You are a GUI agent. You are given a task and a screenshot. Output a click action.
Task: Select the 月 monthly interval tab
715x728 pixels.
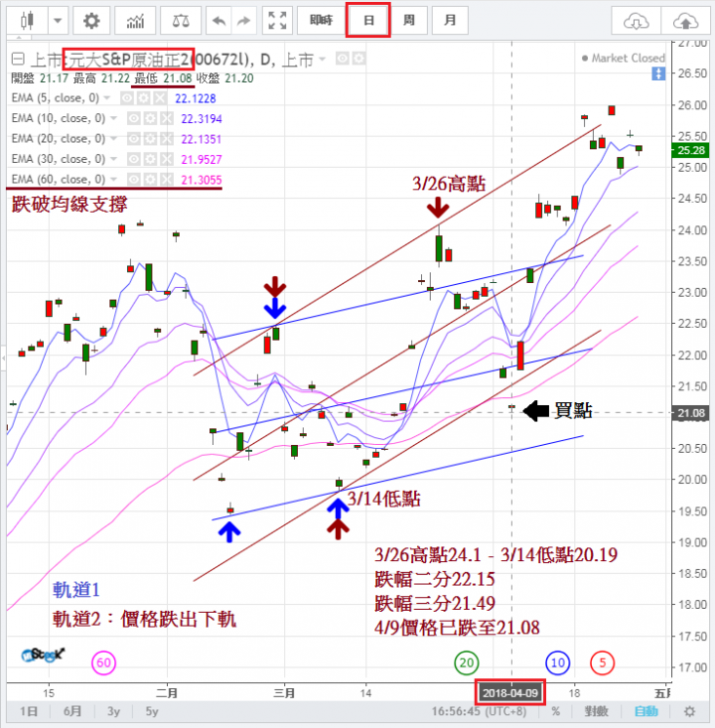click(x=450, y=21)
